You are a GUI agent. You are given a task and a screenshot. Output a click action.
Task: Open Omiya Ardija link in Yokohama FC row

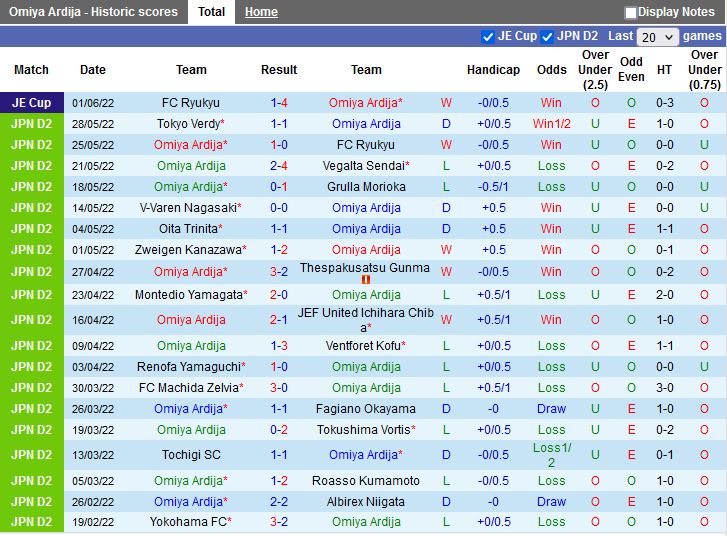point(366,522)
